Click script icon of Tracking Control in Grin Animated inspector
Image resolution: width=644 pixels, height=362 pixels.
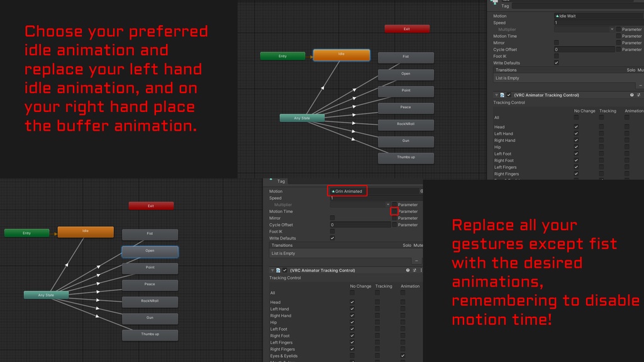pos(278,270)
